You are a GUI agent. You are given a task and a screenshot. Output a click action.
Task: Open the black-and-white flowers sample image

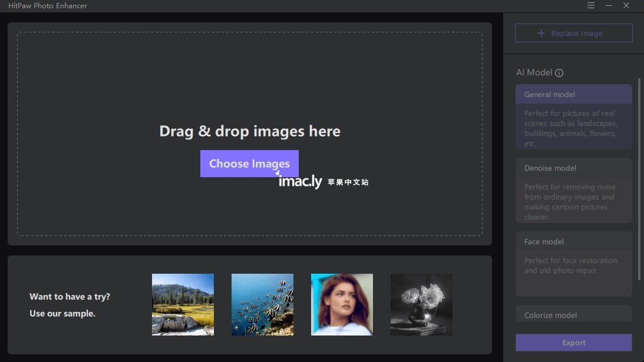(x=421, y=304)
